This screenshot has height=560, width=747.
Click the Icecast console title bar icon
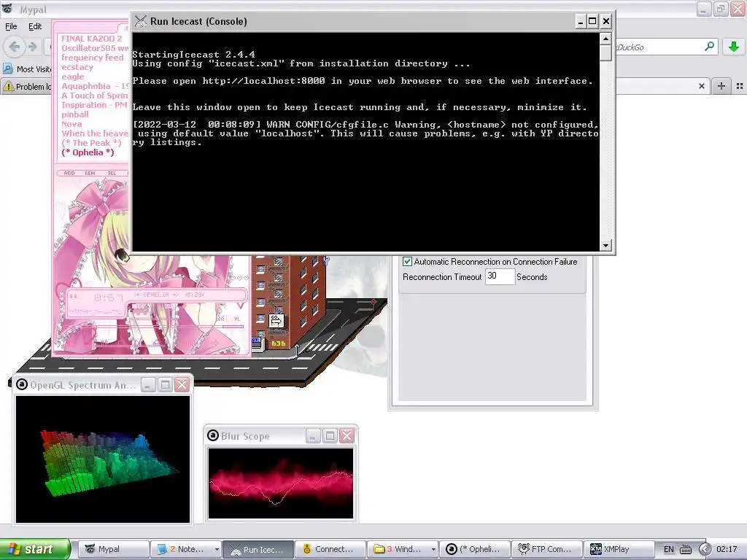[x=141, y=21]
